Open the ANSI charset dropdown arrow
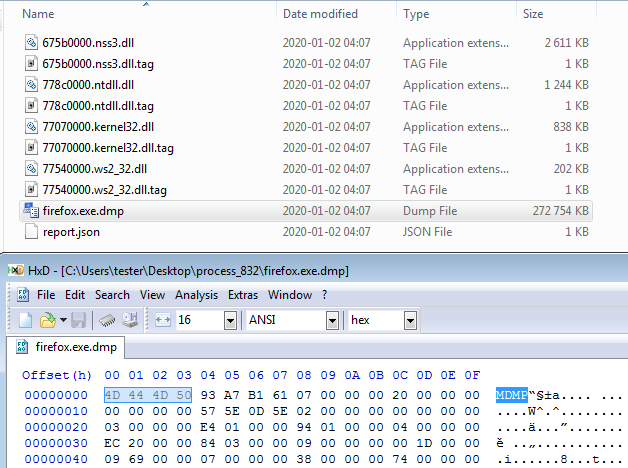The height and width of the screenshot is (468, 628). 332,320
